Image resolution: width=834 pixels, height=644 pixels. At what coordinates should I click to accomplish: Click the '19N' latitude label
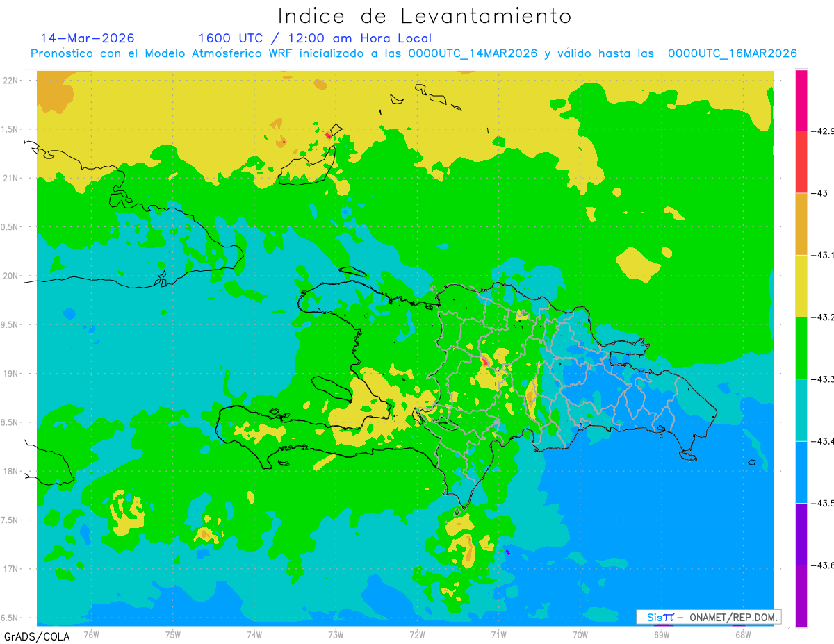[x=11, y=373]
